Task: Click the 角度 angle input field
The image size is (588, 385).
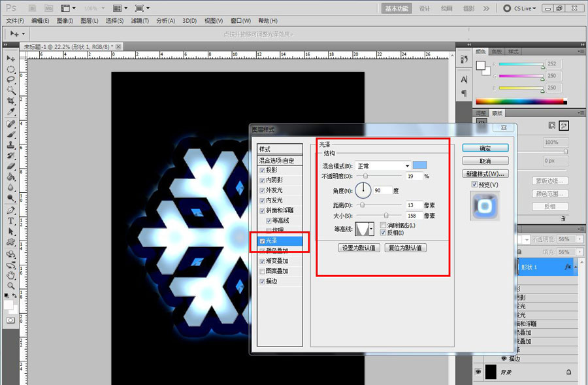Action: tap(382, 190)
